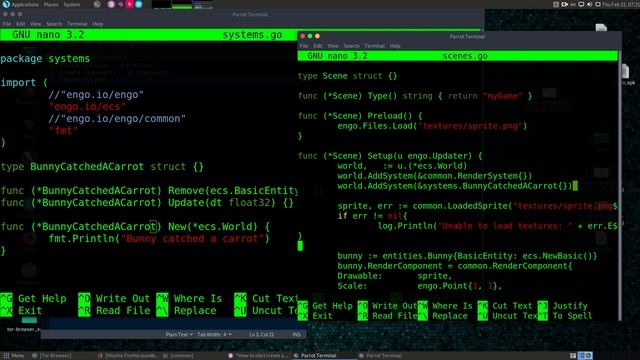
Task: Click ^O Write Out in scenes.go nano
Action: (x=387, y=305)
